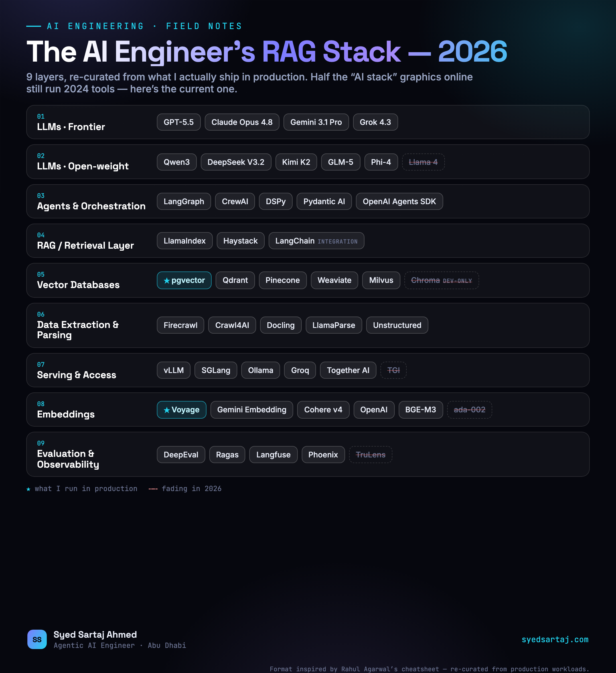Image resolution: width=616 pixels, height=673 pixels.
Task: Select the Phi-4 chip
Action: pos(381,162)
